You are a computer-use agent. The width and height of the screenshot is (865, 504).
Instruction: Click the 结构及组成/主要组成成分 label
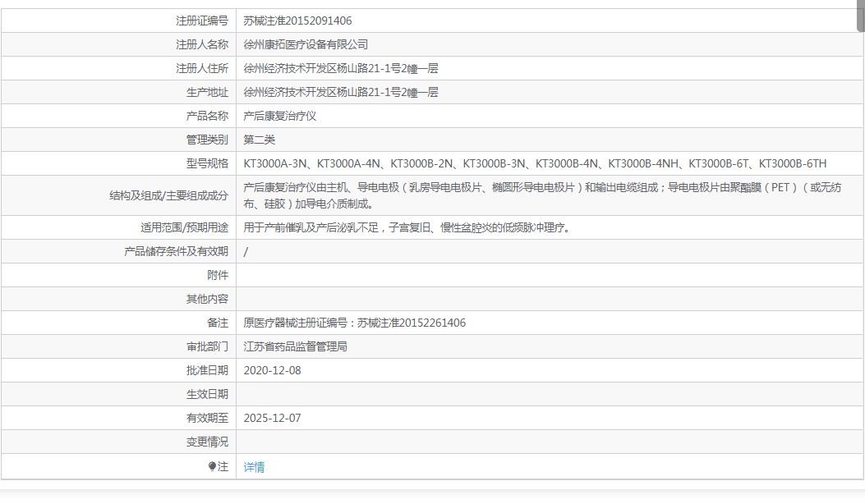click(168, 195)
